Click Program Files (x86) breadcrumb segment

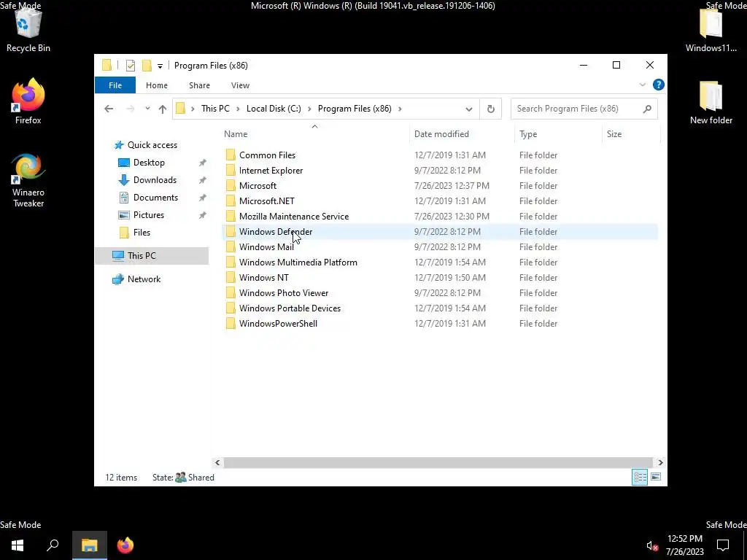tap(355, 109)
